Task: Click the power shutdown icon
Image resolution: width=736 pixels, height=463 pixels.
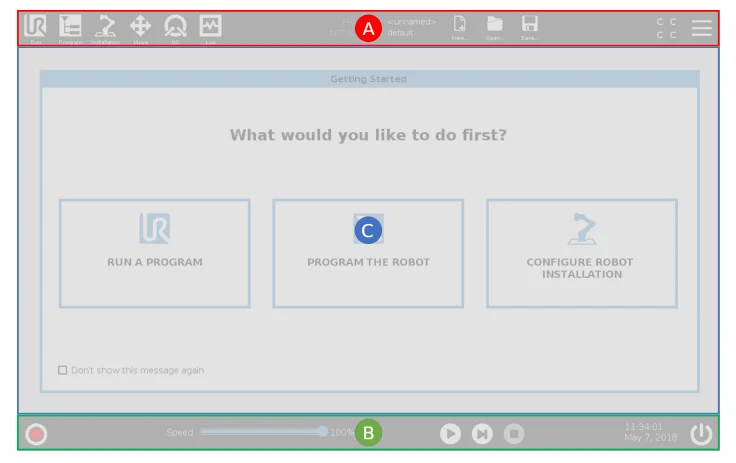Action: (701, 434)
